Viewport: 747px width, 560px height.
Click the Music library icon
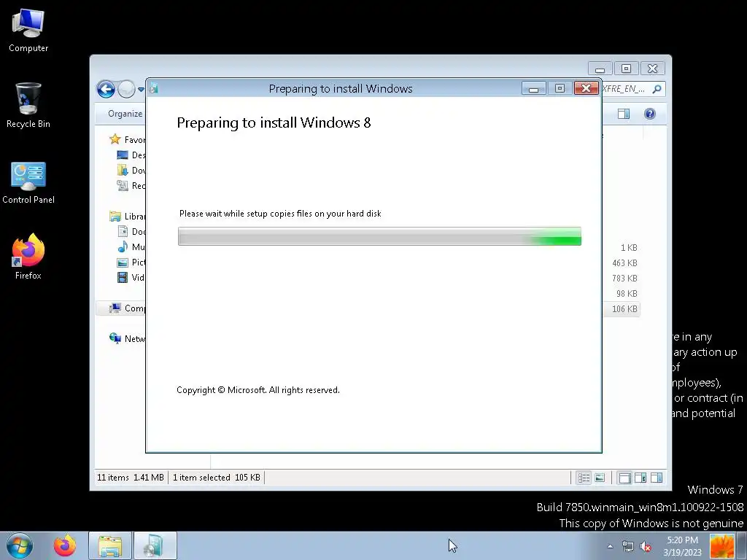[123, 246]
